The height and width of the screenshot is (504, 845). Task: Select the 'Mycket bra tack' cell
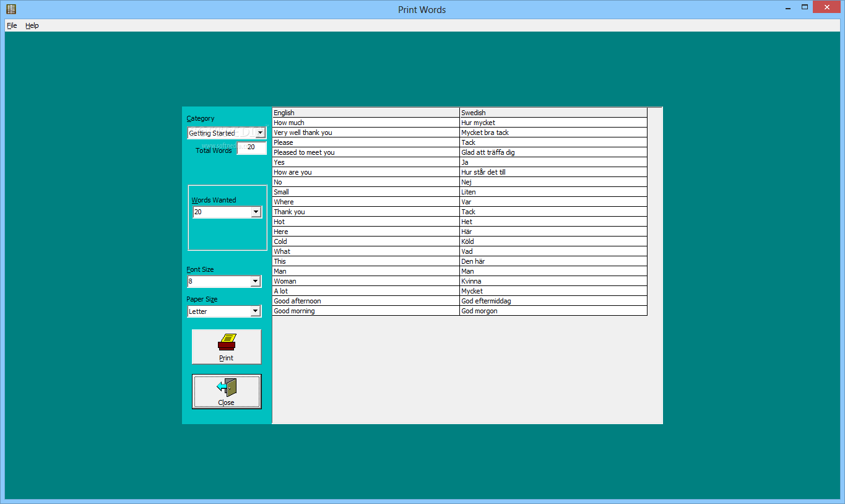point(553,133)
